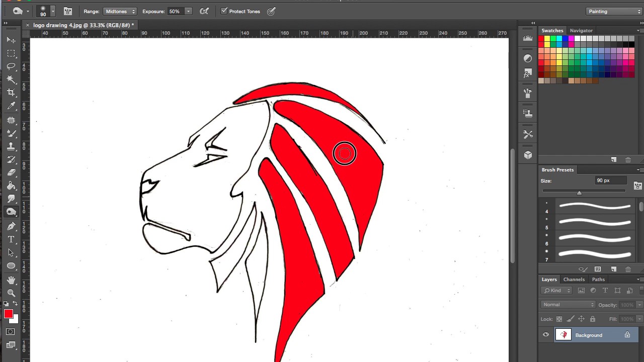Open the Brush panel icon in dock
644x362 pixels.
pyautogui.click(x=528, y=94)
